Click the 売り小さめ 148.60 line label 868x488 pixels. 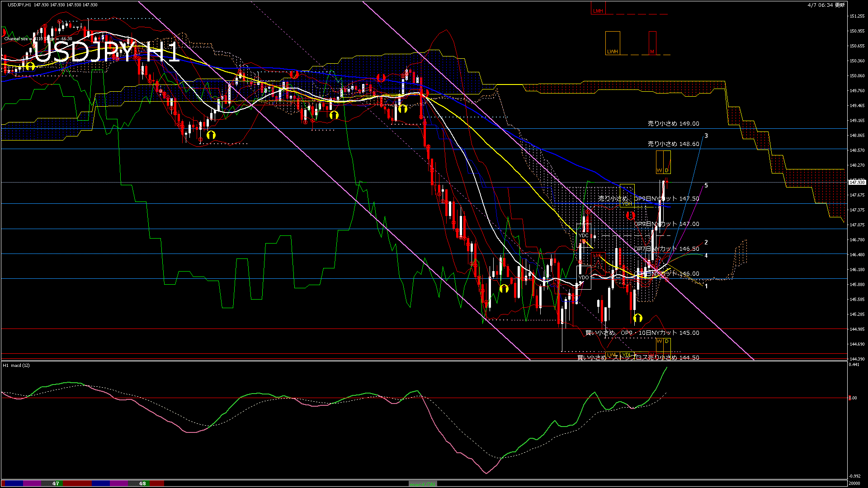(673, 144)
